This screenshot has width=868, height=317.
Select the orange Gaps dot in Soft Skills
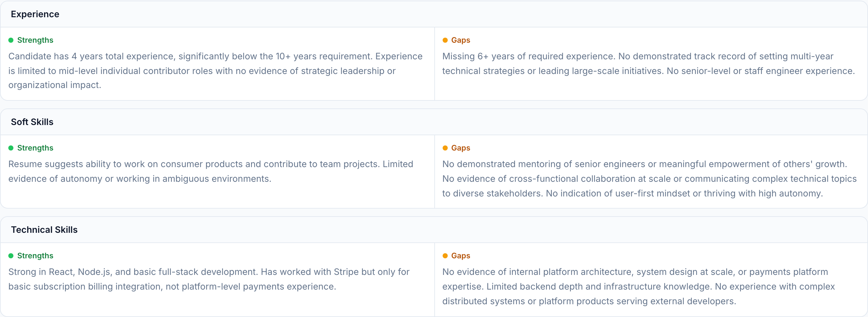point(445,148)
